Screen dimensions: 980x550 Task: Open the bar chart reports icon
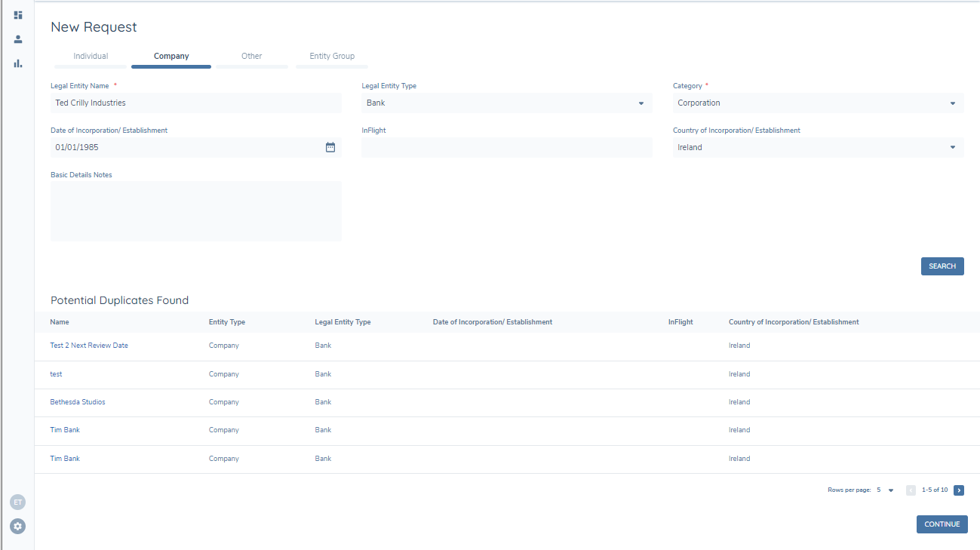(18, 63)
